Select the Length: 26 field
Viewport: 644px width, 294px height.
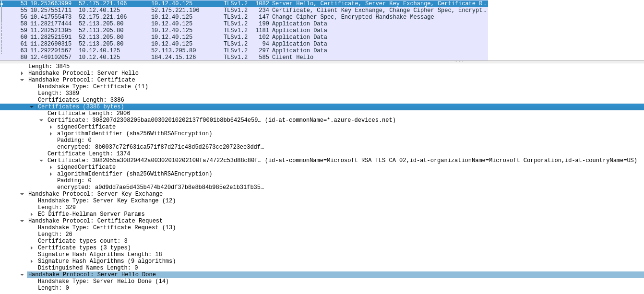click(x=55, y=235)
